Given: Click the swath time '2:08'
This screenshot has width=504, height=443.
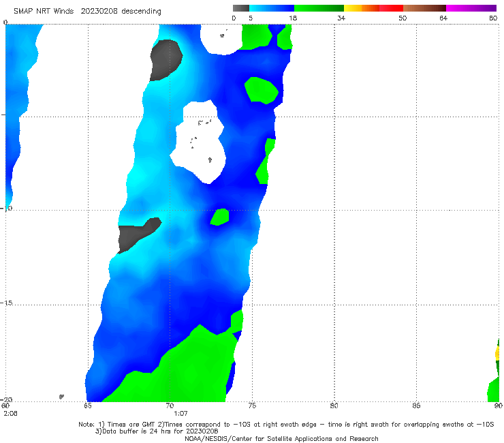Looking at the screenshot, I should coord(11,414).
